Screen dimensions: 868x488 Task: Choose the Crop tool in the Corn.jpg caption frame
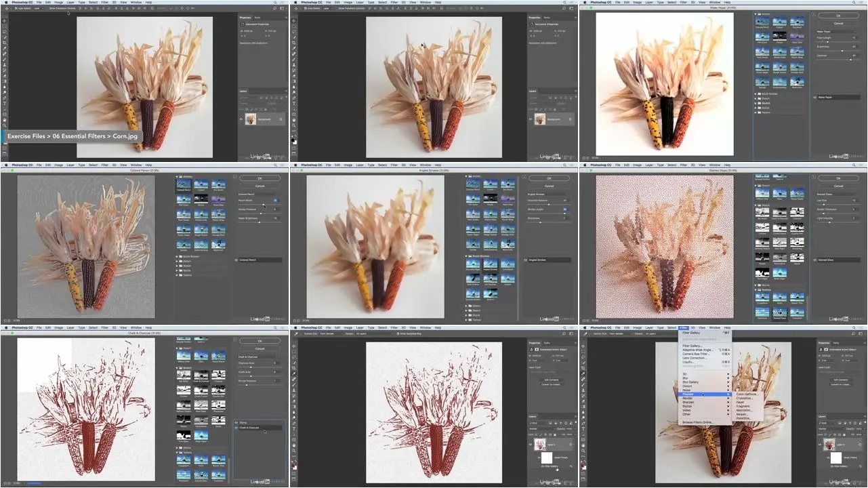4,42
